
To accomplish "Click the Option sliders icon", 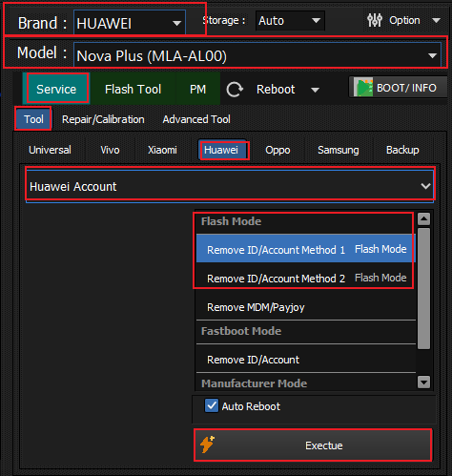I will point(375,20).
